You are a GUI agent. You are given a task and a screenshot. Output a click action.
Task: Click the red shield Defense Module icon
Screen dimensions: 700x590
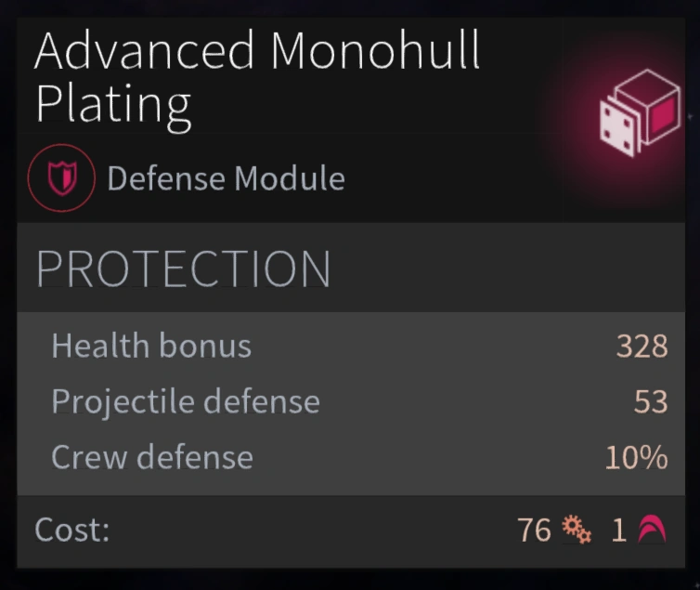coord(61,178)
